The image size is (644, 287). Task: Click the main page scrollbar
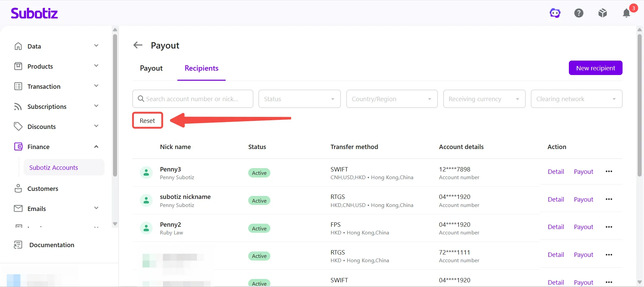tap(640, 105)
